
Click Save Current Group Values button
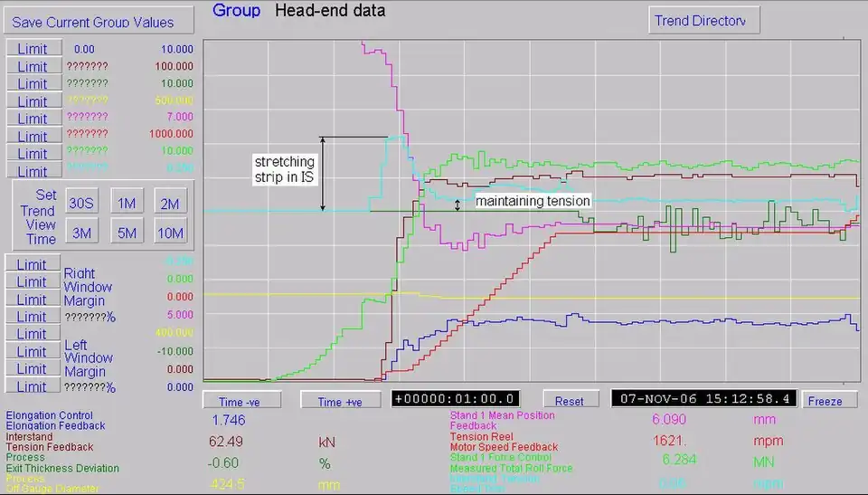pyautogui.click(x=99, y=22)
